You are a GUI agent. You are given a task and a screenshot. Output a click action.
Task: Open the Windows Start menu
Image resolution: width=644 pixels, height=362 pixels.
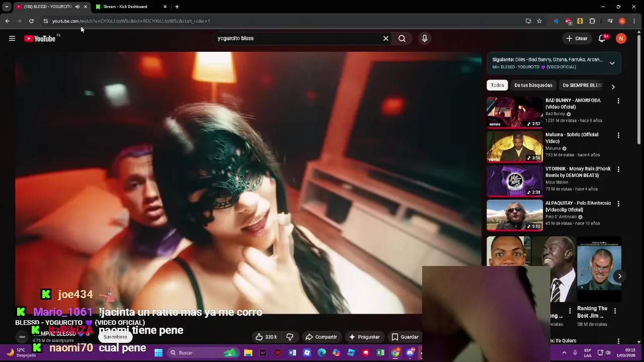coord(158,352)
